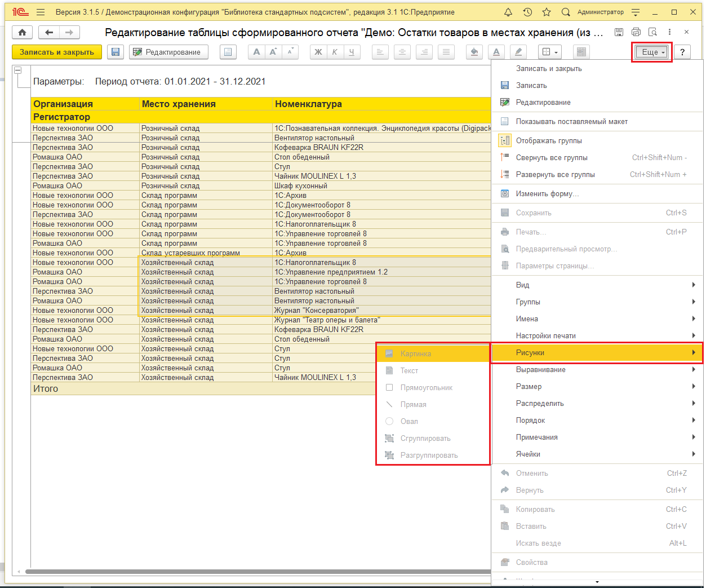Screen dimensions: 706x588
Task: Collapse the group with the minus box
Action: coord(18,70)
